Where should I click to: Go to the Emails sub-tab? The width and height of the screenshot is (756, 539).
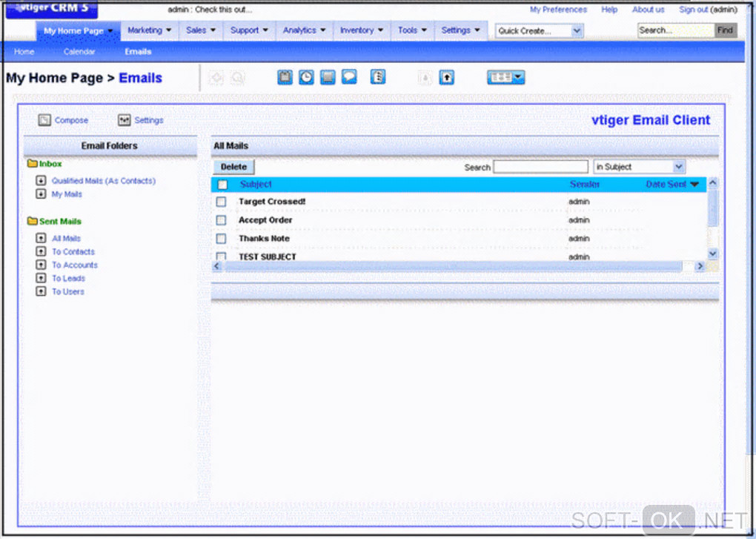(138, 52)
